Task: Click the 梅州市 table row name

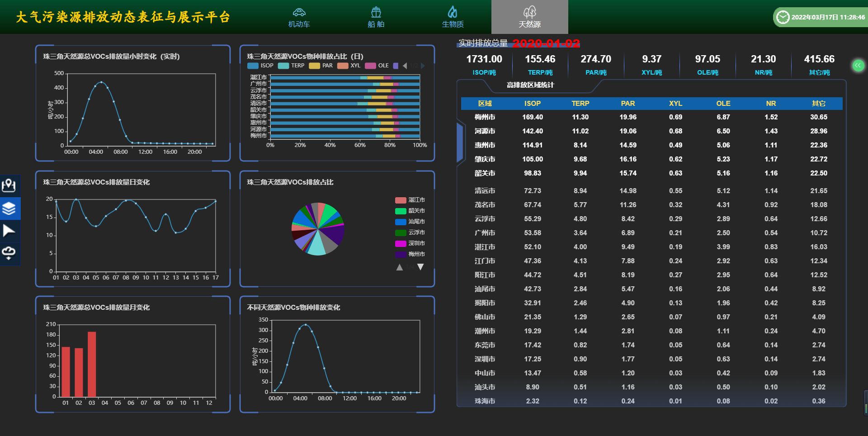Action: [x=485, y=117]
